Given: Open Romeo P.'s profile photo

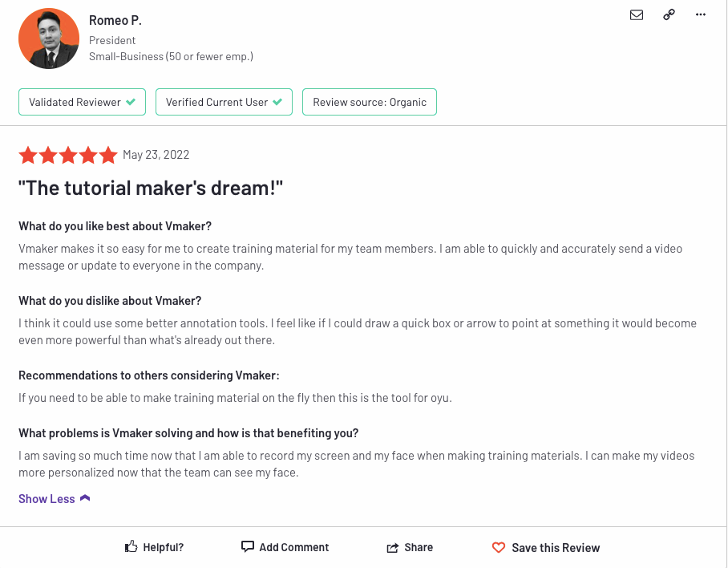Looking at the screenshot, I should [49, 38].
